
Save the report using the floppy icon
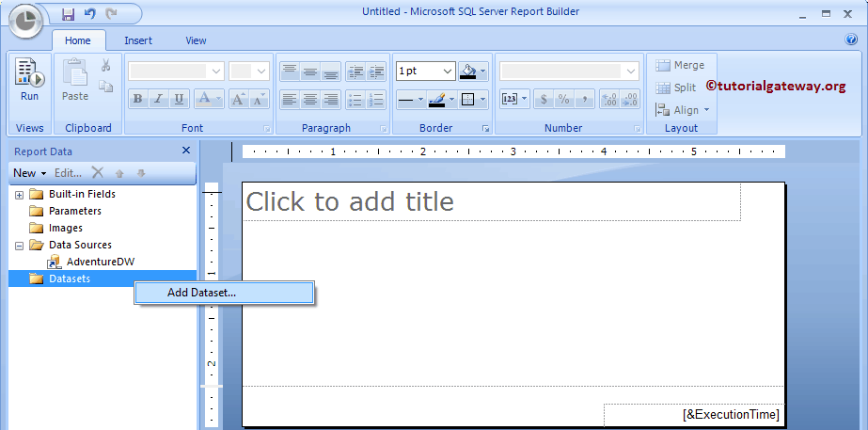pos(68,14)
